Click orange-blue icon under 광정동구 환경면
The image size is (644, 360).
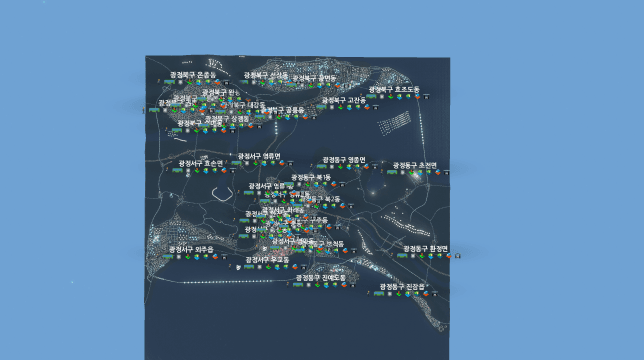449,256
